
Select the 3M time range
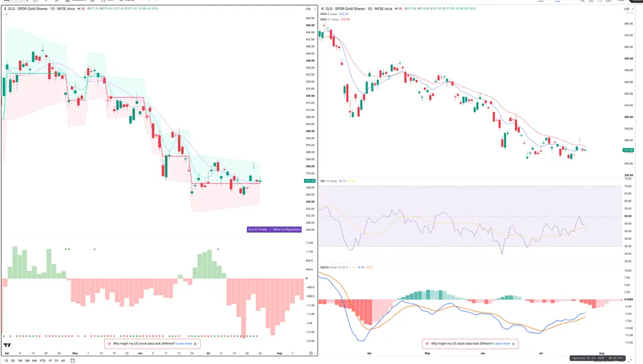click(27, 361)
